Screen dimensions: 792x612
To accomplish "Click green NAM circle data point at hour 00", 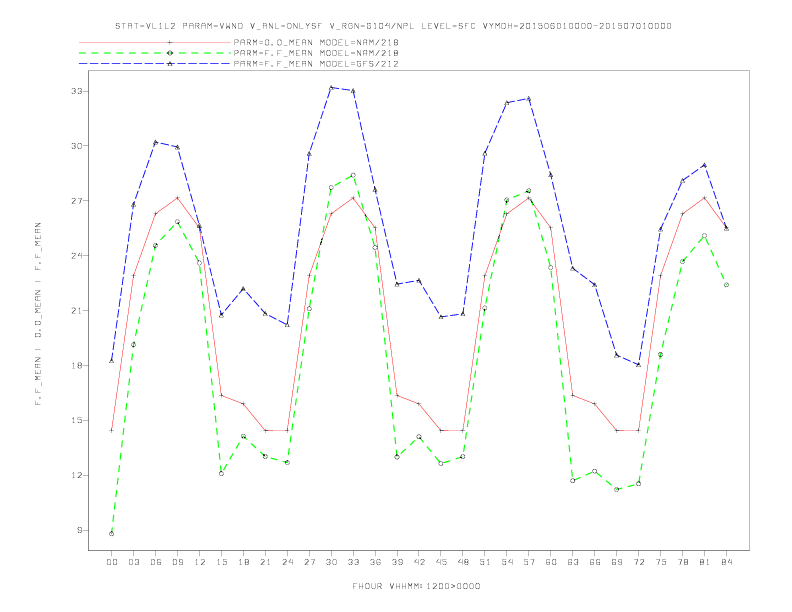I will tap(112, 534).
